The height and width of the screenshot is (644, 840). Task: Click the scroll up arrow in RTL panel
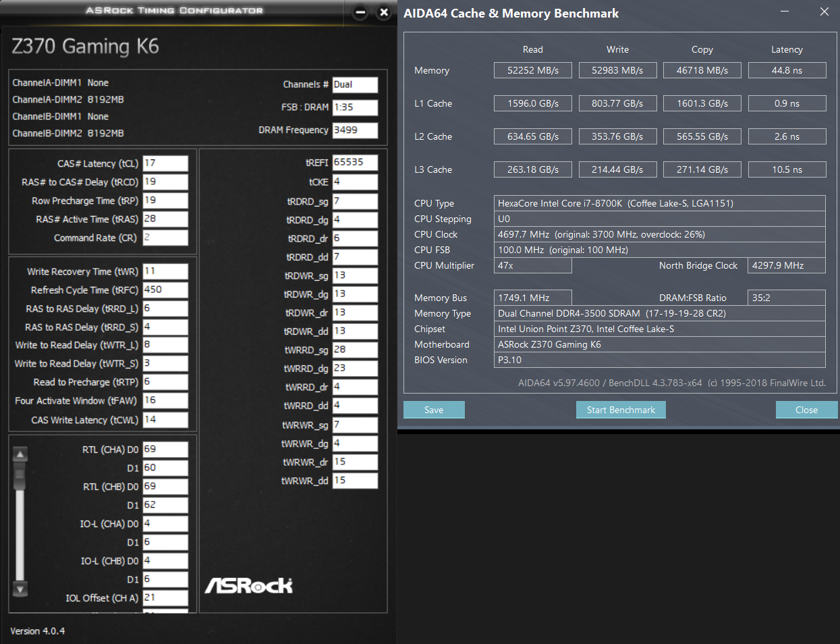point(20,454)
